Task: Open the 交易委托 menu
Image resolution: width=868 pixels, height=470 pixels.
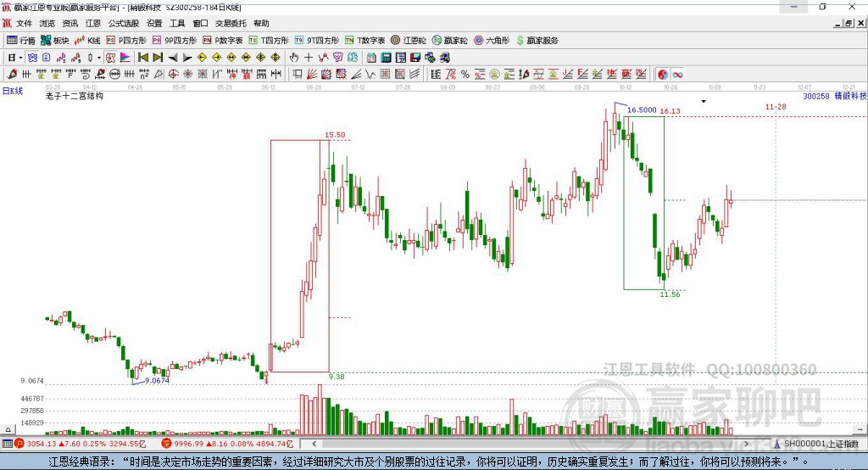Action: (231, 23)
